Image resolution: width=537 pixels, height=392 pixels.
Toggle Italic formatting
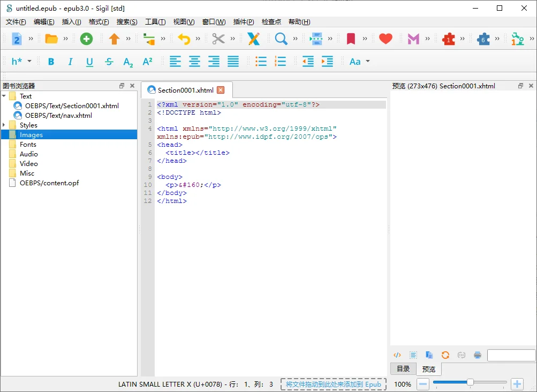[70, 62]
